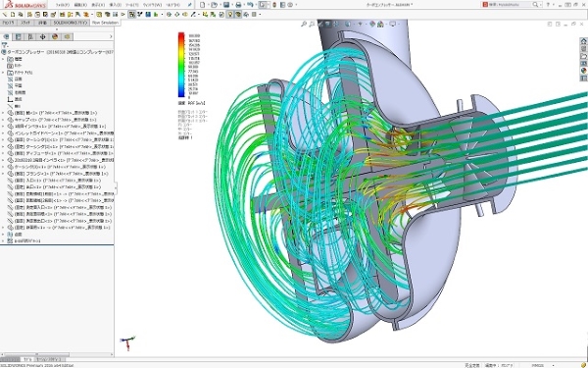Expand the フランジ component node

click(x=3, y=174)
